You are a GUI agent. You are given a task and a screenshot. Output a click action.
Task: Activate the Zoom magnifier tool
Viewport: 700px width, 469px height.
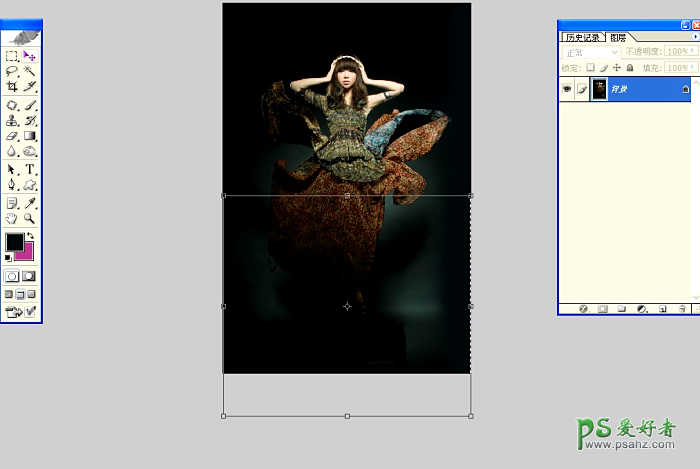click(29, 218)
